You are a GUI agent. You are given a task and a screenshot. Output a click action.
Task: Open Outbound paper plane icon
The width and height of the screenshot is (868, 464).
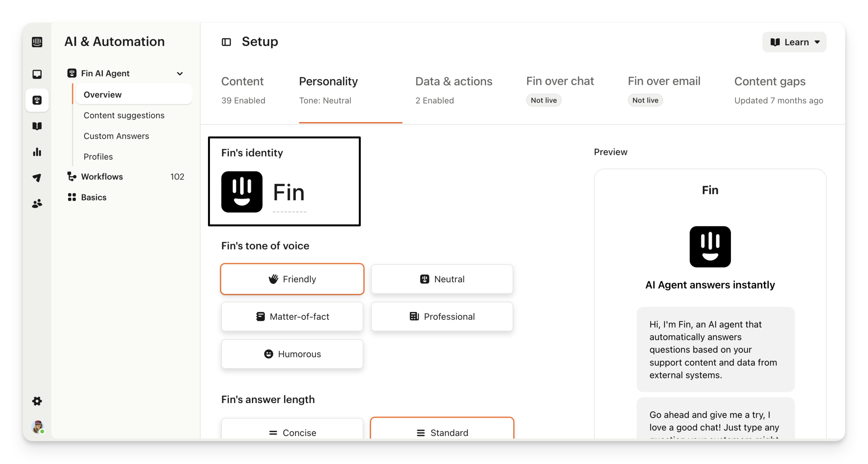coord(37,178)
